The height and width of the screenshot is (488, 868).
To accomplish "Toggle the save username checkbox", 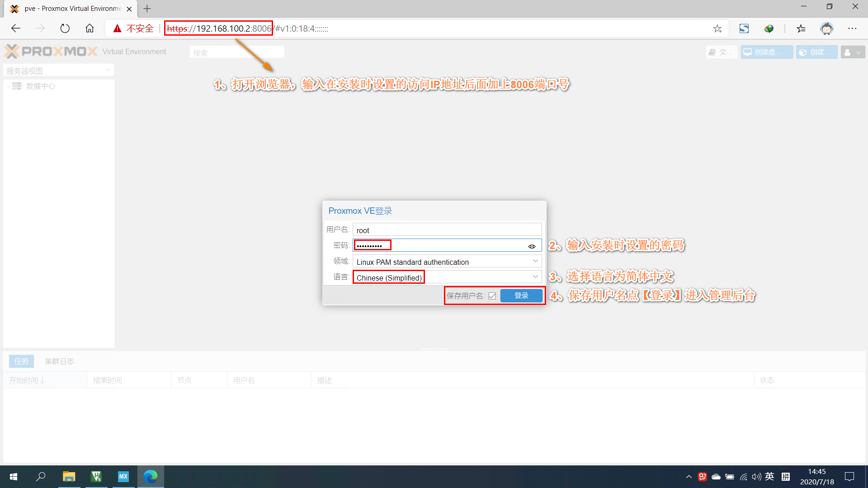I will click(x=492, y=296).
